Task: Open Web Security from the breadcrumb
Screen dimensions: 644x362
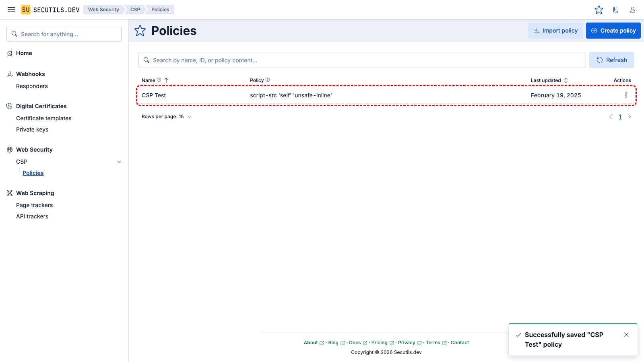Action: point(103,9)
